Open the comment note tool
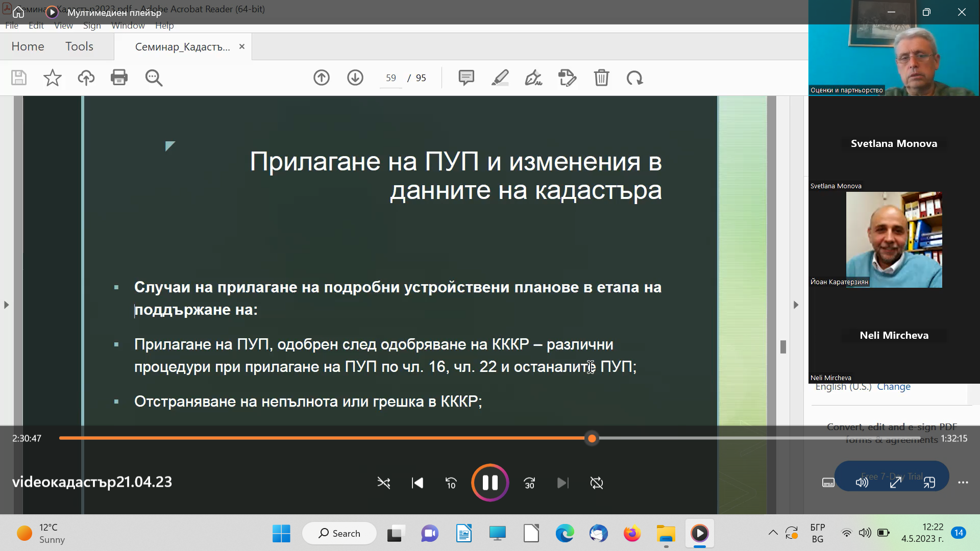This screenshot has width=980, height=551. tap(466, 78)
